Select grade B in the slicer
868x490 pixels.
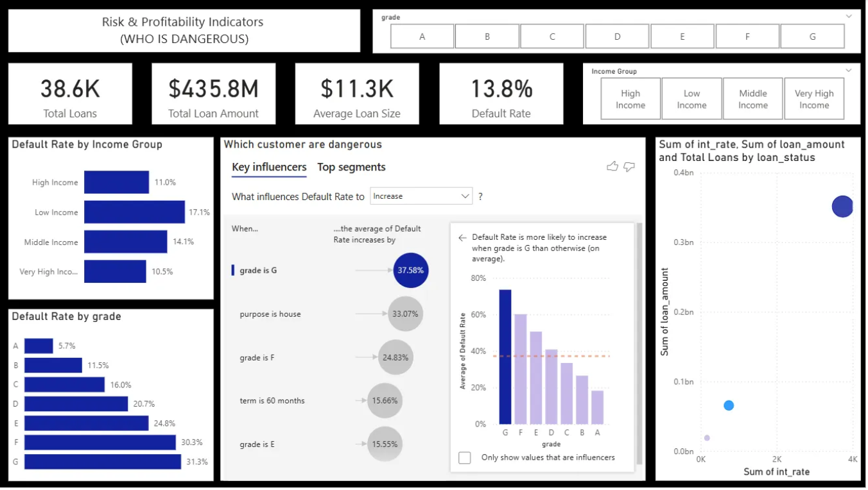487,37
